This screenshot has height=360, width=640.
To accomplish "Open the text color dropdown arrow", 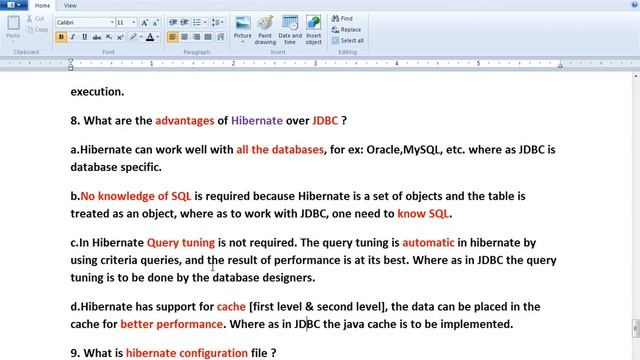I will pyautogui.click(x=158, y=37).
